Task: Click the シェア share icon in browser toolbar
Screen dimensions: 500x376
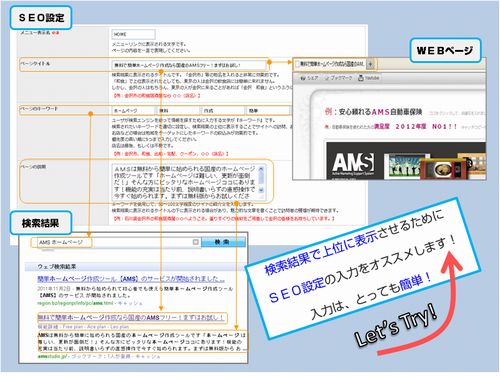Action: pos(303,78)
